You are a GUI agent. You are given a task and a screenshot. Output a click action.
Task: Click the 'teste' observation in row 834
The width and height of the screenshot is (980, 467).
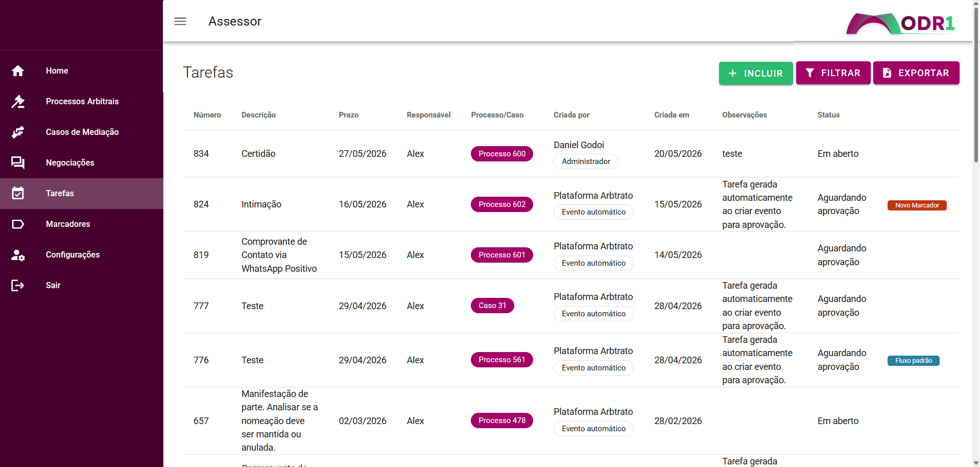click(732, 154)
